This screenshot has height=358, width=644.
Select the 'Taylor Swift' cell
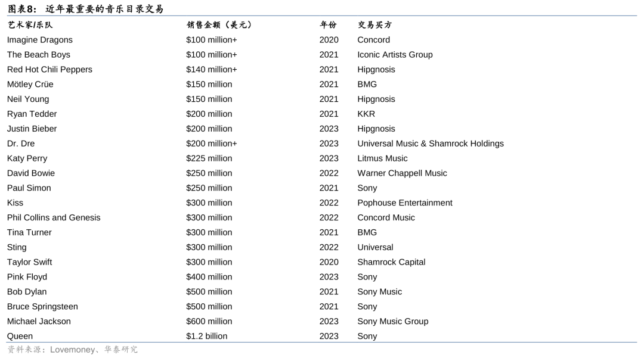click(30, 262)
